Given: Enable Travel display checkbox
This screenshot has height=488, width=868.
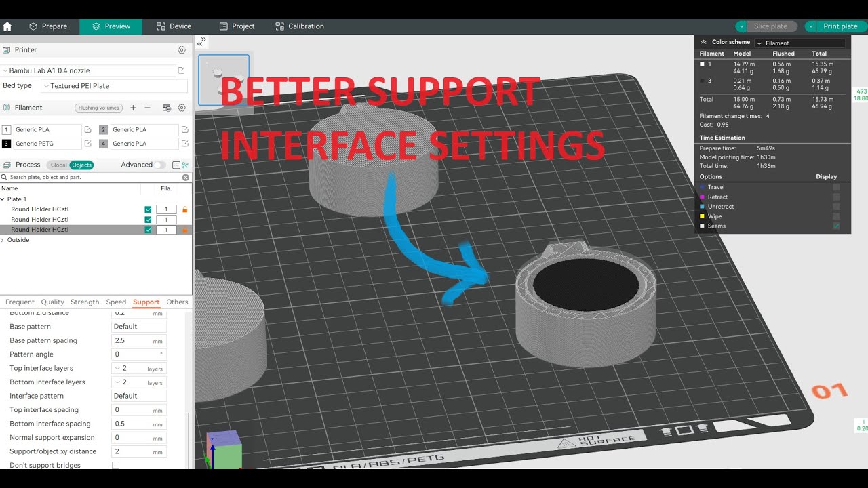Looking at the screenshot, I should pyautogui.click(x=836, y=187).
